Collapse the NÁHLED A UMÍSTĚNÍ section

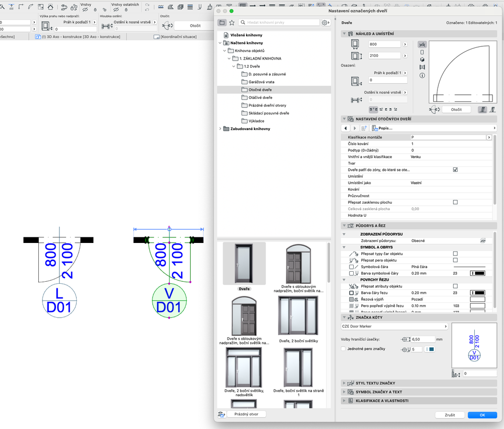point(344,34)
